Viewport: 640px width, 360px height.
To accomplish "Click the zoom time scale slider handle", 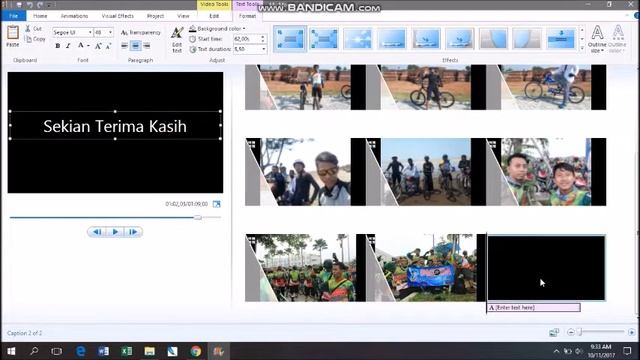I will 580,332.
